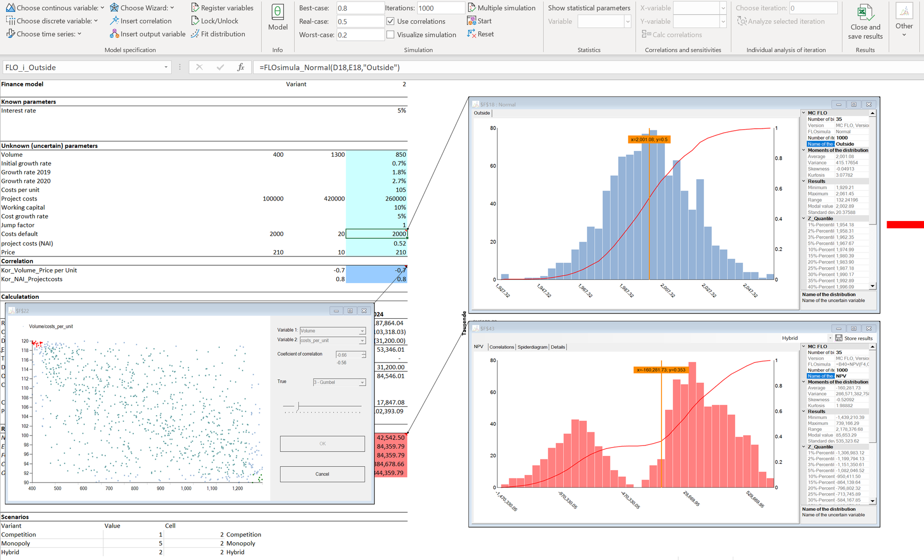Switch to the Correlations tab
Image resolution: width=924 pixels, height=560 pixels.
point(501,347)
